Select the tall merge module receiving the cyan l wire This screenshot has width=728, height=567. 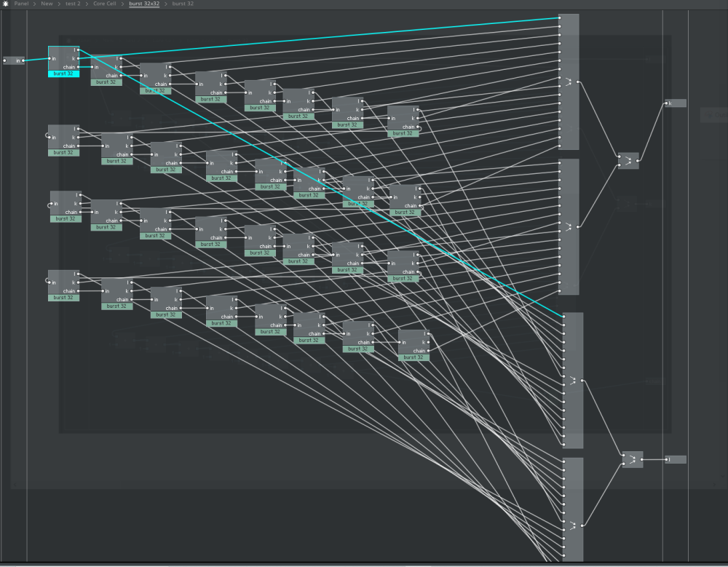(x=573, y=381)
